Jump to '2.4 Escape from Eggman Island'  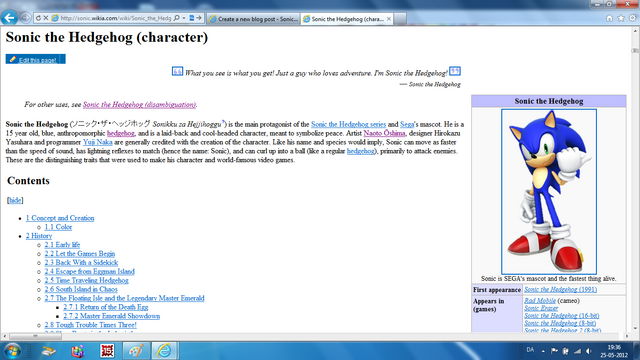(x=89, y=271)
